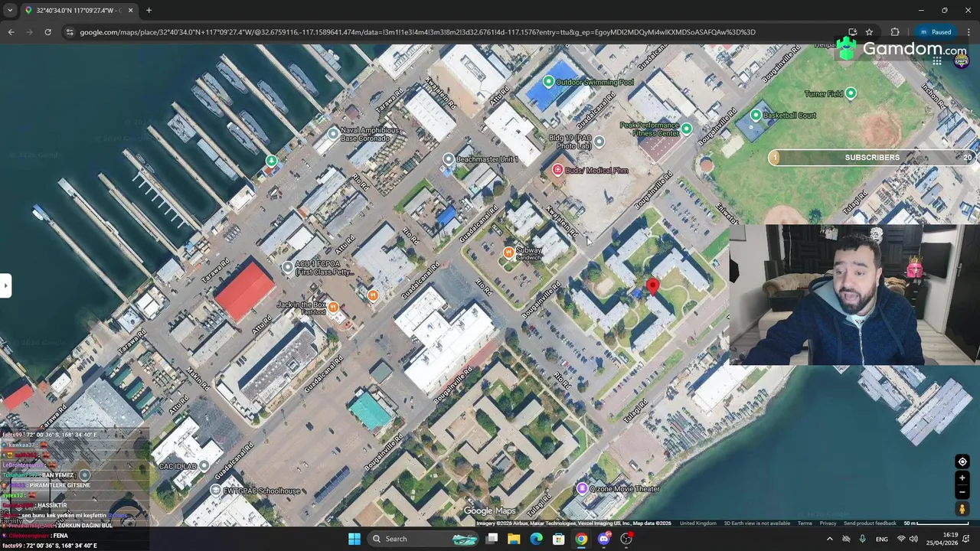
Task: View site information icon in address bar
Action: (70, 32)
